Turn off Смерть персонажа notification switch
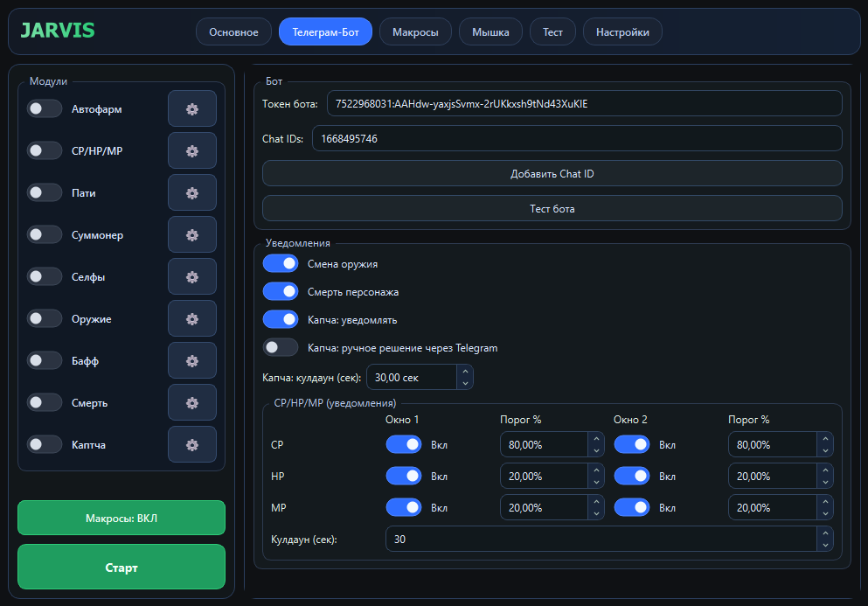Screen dimensions: 868x606 281,291
